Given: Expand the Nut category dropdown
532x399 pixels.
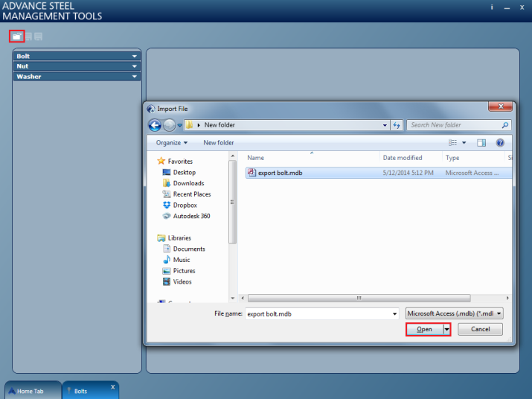Looking at the screenshot, I should coord(135,66).
